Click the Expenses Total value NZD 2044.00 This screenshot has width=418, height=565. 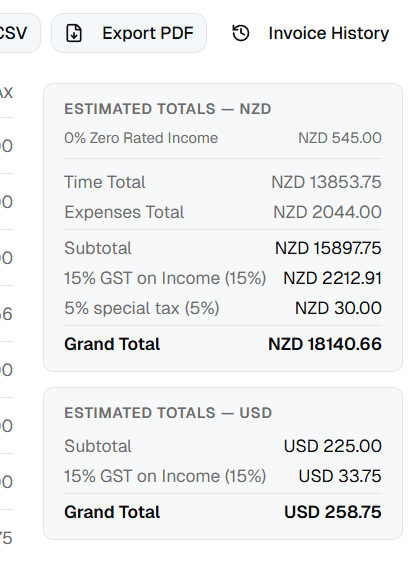point(327,212)
